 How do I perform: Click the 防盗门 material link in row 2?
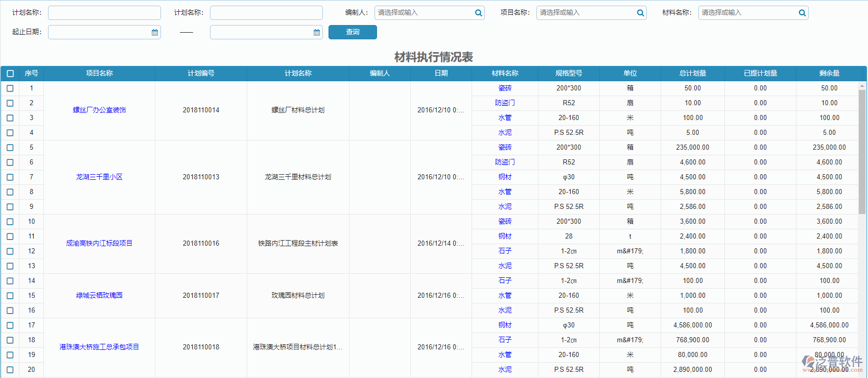coord(505,103)
